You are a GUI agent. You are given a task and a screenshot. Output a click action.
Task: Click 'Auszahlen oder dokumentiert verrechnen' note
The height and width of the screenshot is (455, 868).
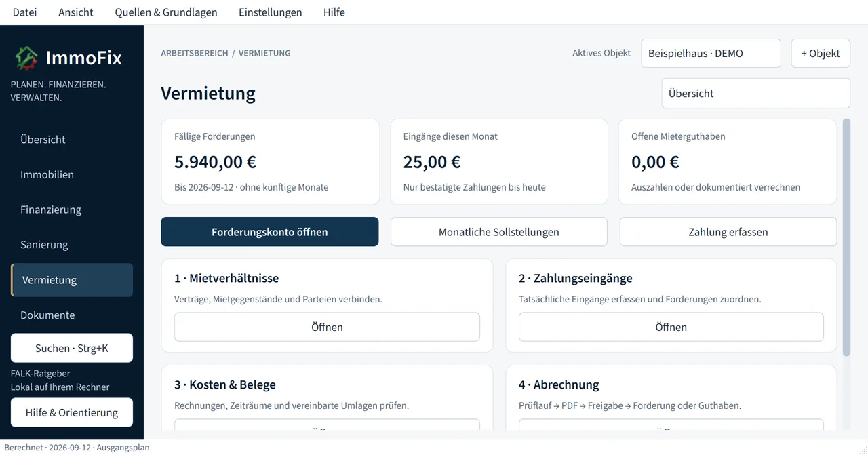[715, 187]
